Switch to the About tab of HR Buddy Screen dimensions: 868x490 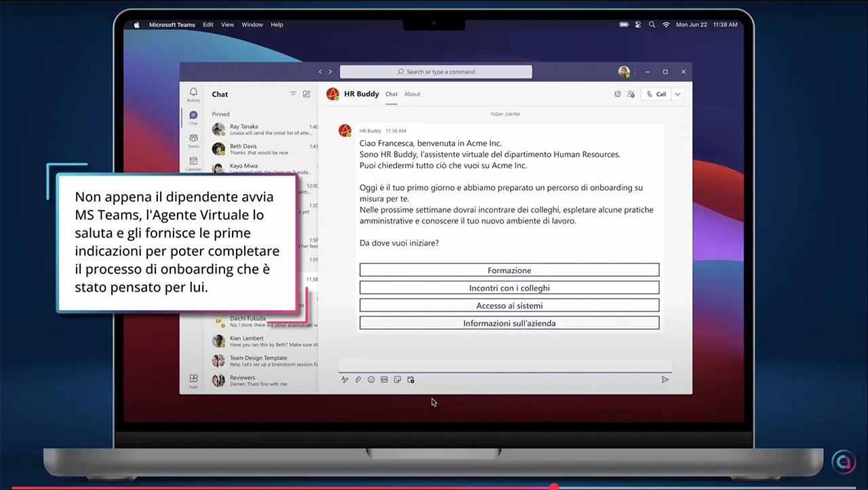pos(412,94)
